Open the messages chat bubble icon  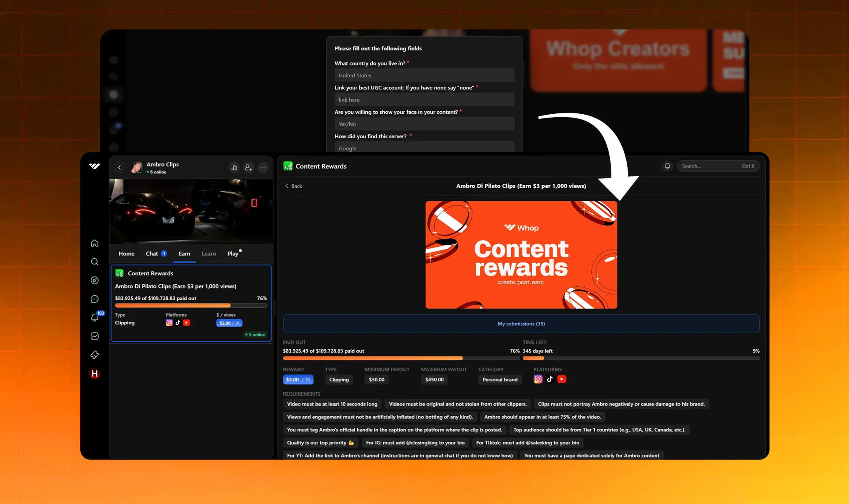(95, 299)
